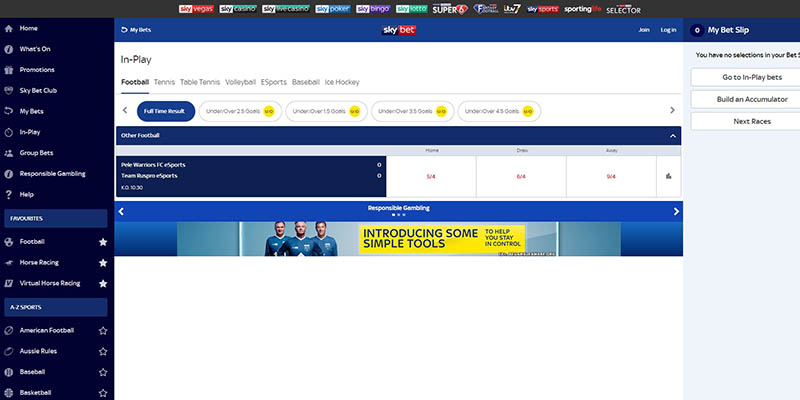This screenshot has width=800, height=400.
Task: Select Under/Over 2.5 Goals market
Action: pos(240,111)
